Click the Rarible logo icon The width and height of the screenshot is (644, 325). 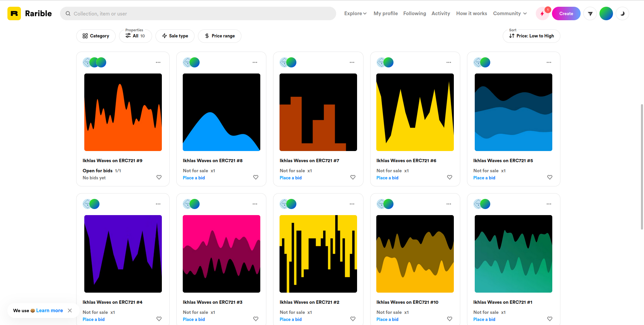(x=14, y=13)
